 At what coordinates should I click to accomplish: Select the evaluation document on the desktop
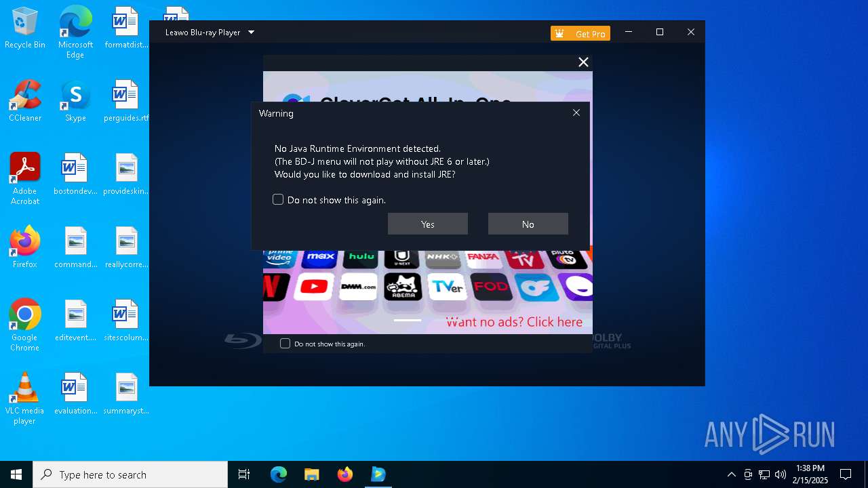click(x=75, y=394)
